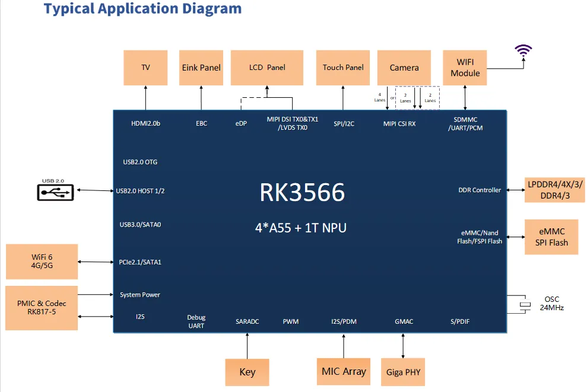The height and width of the screenshot is (392, 587).
Task: Select the WiFi 6 4G/5G block
Action: [42, 262]
